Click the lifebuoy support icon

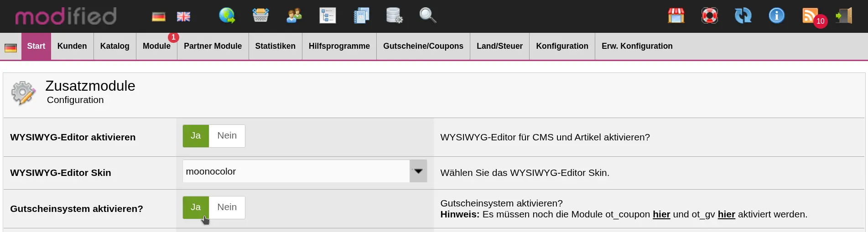pos(709,15)
